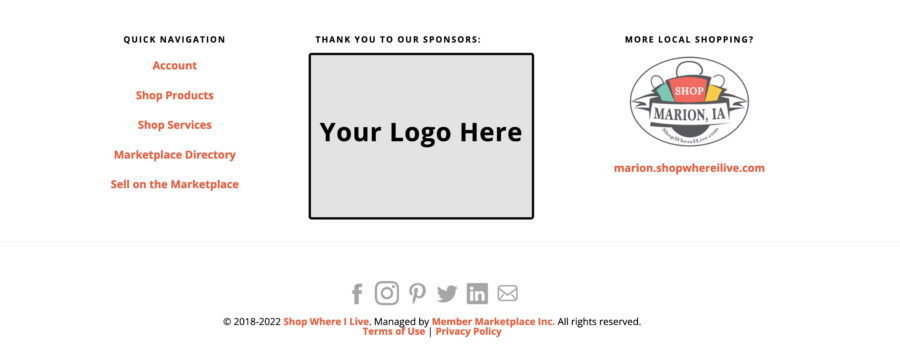The image size is (900, 364).
Task: Click the Quick Navigation heading
Action: click(x=174, y=40)
